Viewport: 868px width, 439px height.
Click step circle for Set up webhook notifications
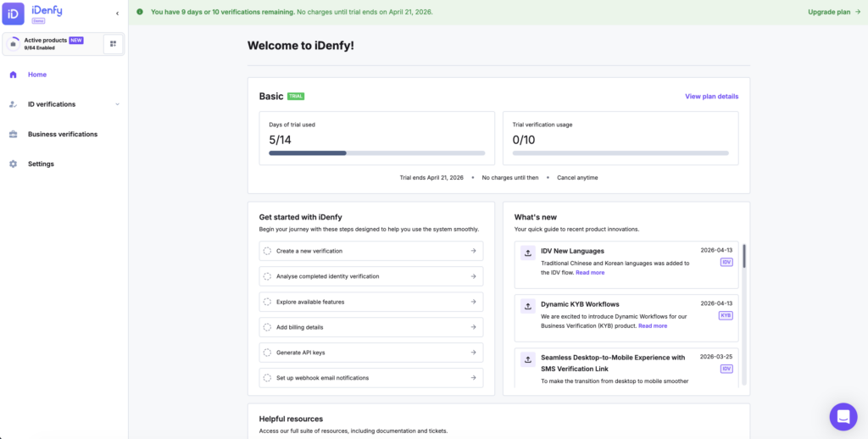[x=267, y=377]
